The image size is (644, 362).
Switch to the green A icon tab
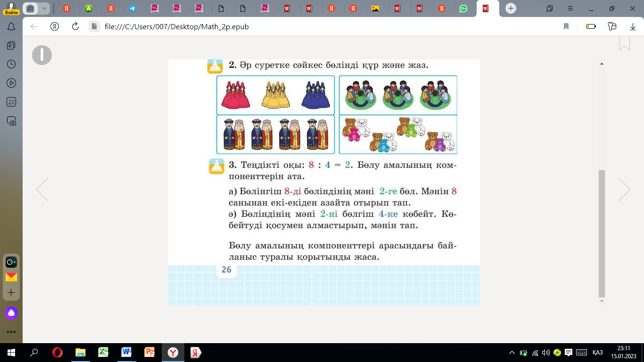pos(89,8)
